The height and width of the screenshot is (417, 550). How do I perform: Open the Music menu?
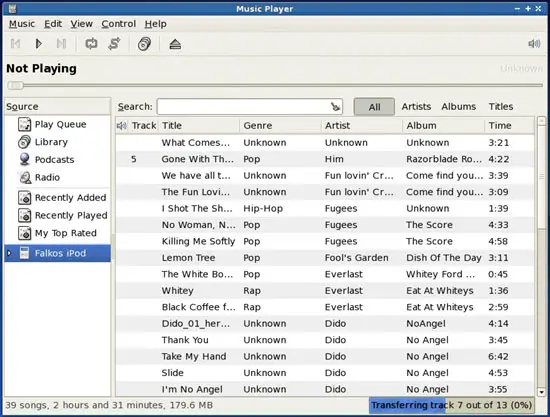[x=22, y=24]
